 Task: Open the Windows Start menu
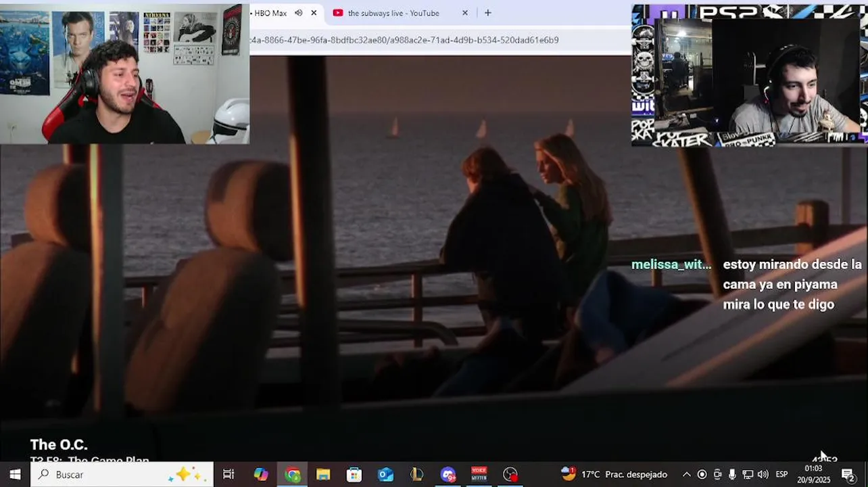point(15,475)
